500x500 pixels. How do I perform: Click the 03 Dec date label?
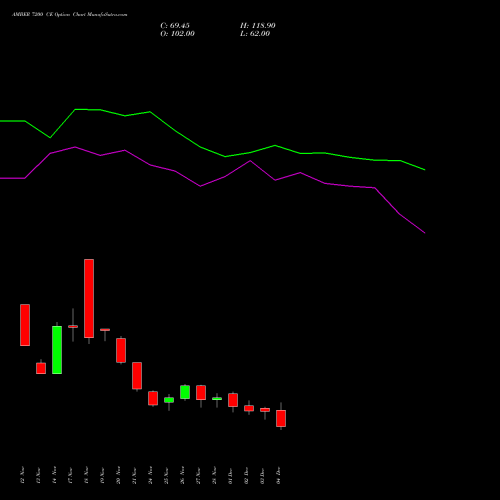coord(262,475)
